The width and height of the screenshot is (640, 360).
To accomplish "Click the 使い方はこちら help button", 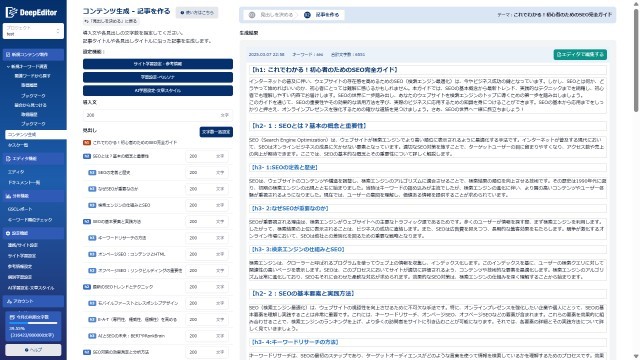I will 197,13.
